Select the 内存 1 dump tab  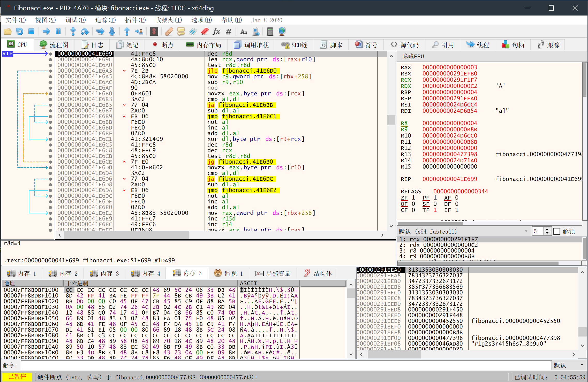[x=22, y=273]
